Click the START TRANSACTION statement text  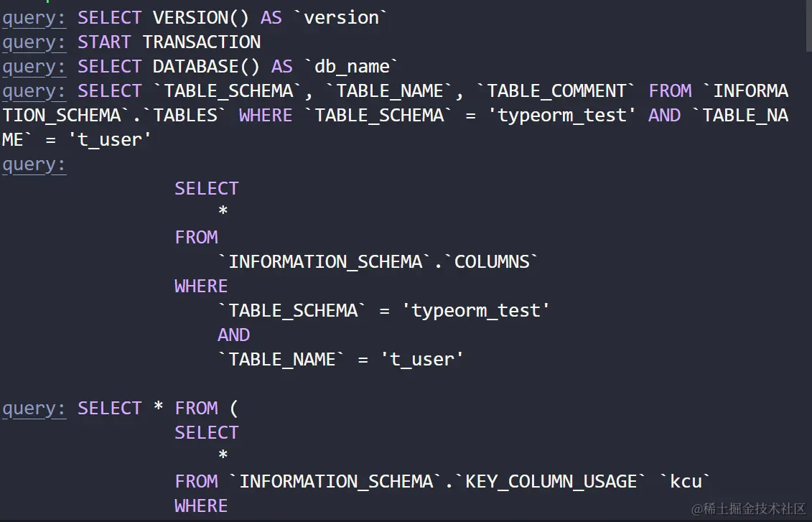coord(169,42)
